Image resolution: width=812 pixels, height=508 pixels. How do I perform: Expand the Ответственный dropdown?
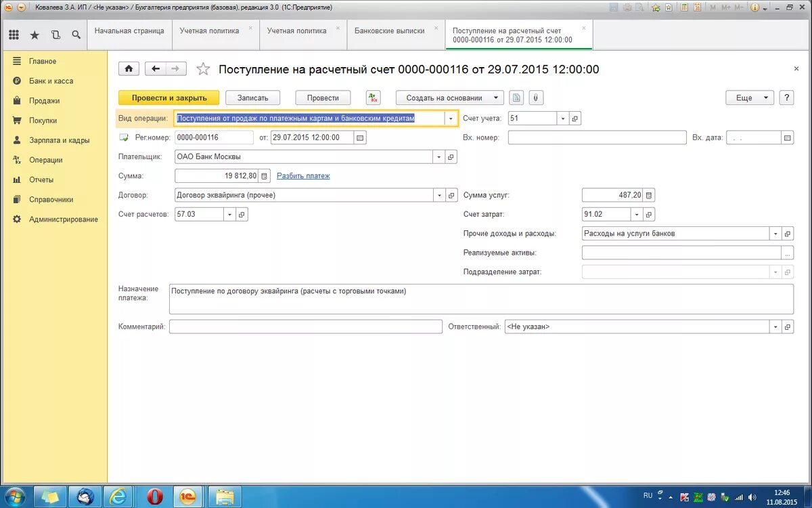[x=775, y=326]
